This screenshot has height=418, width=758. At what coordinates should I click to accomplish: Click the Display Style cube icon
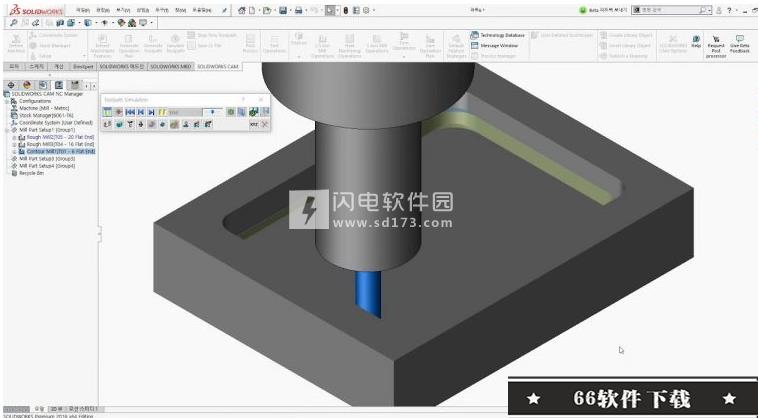[87, 23]
